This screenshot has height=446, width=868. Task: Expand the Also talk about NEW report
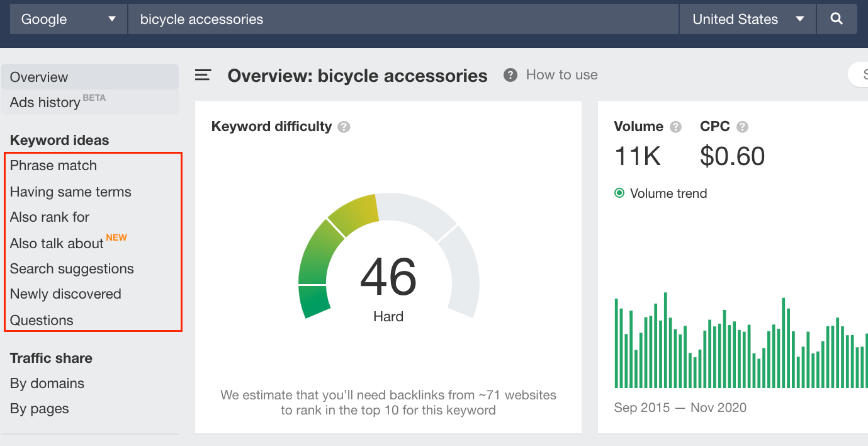point(56,243)
